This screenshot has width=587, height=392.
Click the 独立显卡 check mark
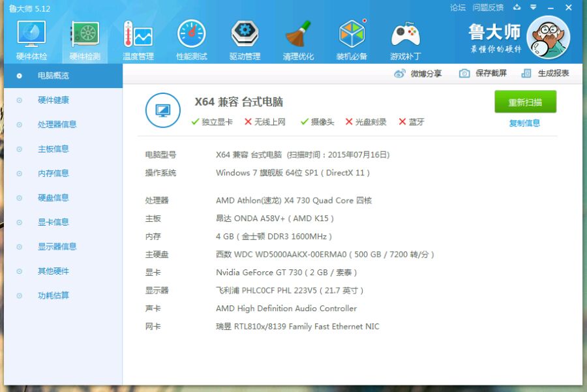[x=195, y=122]
